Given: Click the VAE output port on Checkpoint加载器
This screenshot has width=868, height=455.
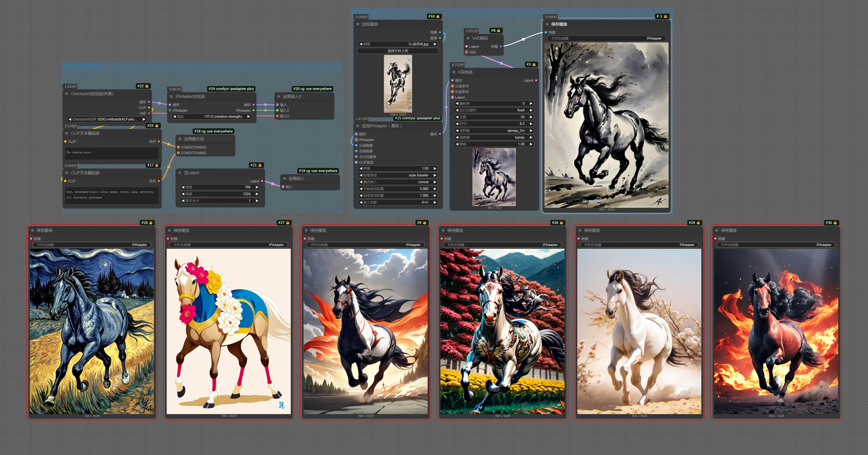Looking at the screenshot, I should pyautogui.click(x=149, y=114).
